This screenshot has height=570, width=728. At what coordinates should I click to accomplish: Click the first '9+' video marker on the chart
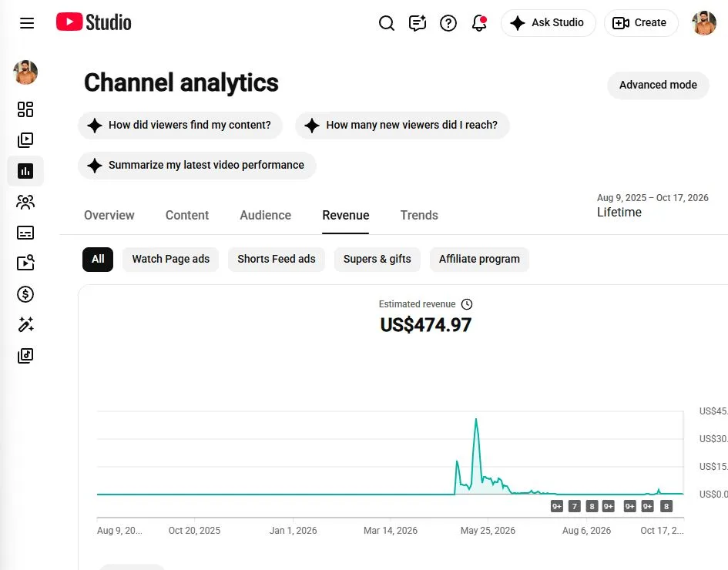(557, 506)
